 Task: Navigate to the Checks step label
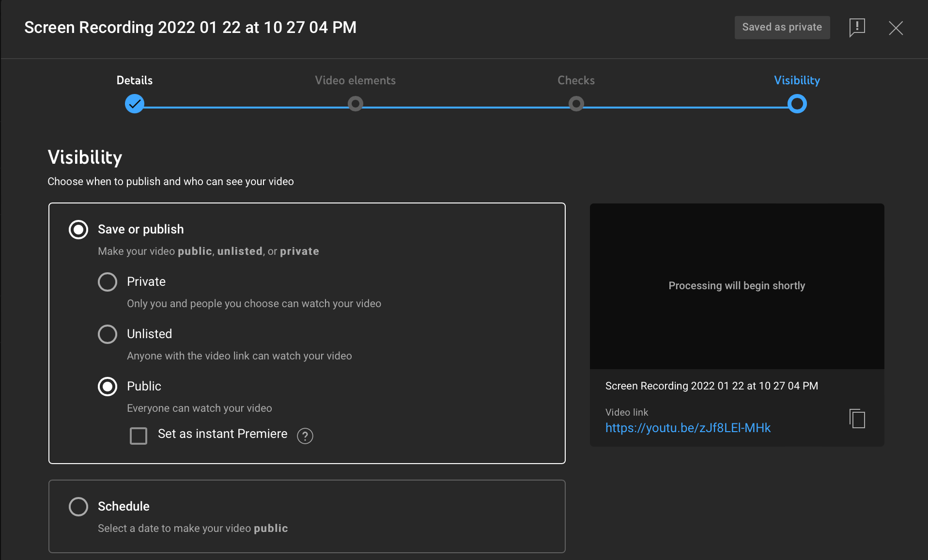click(576, 80)
